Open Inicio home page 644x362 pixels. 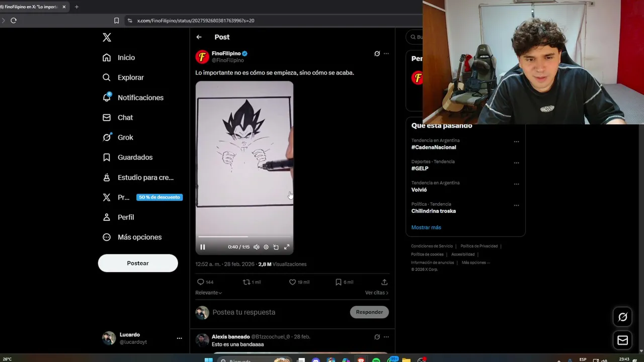click(119, 57)
